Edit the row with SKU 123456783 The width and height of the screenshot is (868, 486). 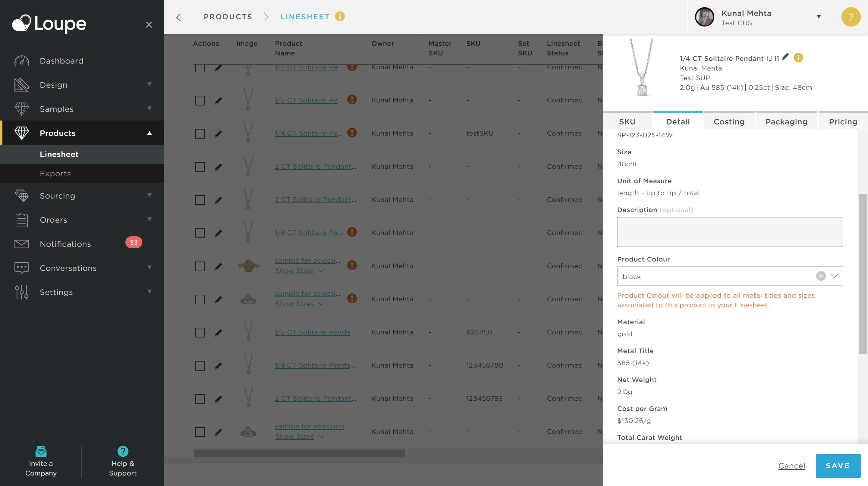pos(218,399)
